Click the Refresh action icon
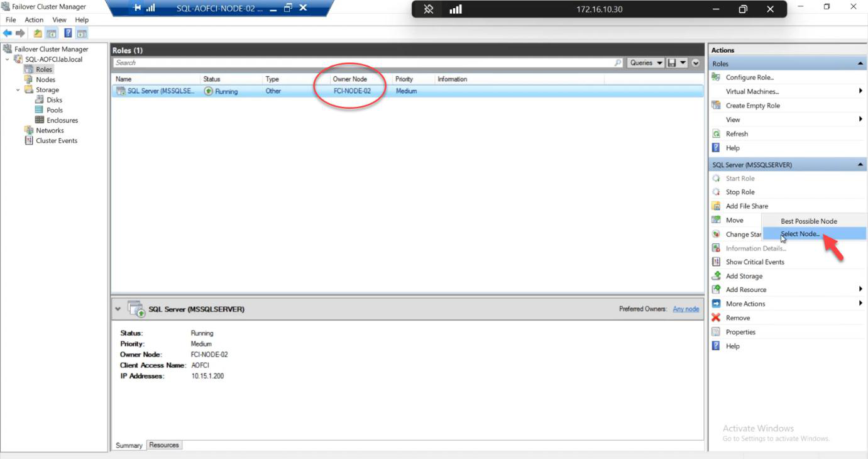868x459 pixels. [x=716, y=134]
